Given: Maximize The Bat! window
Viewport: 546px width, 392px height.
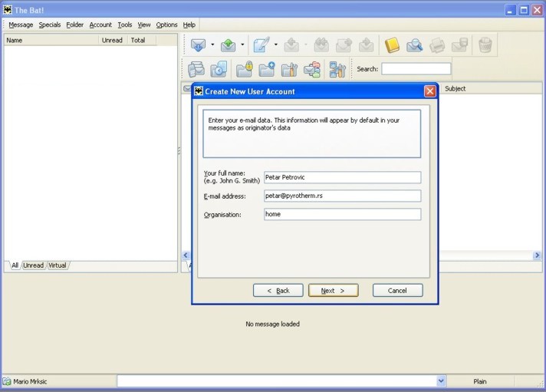Looking at the screenshot, I should tap(524, 10).
